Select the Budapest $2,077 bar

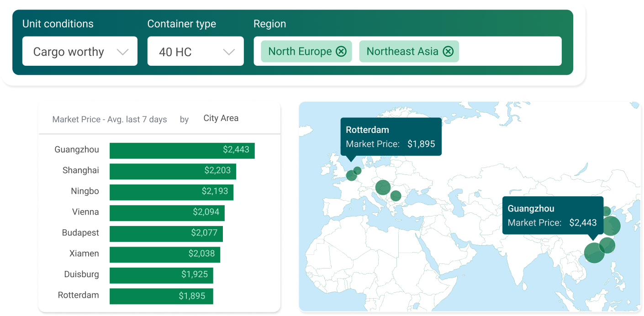click(166, 233)
